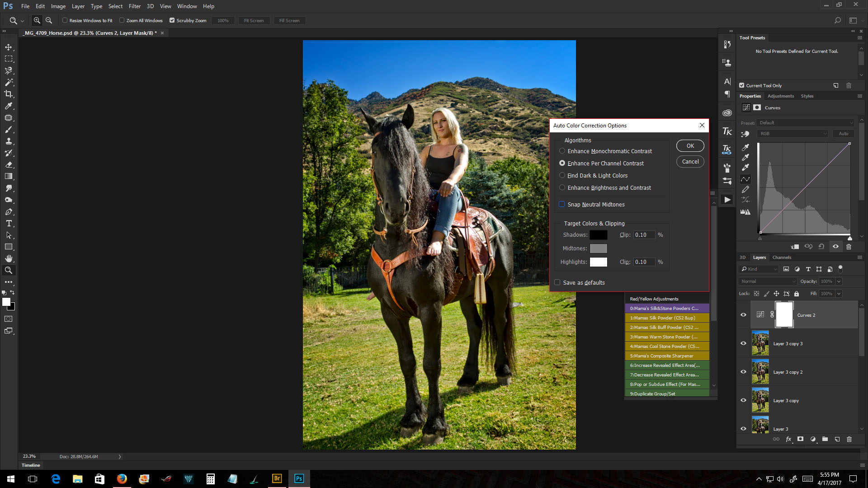The image size is (868, 488).
Task: Switch to the Adjustments tab
Action: click(780, 96)
